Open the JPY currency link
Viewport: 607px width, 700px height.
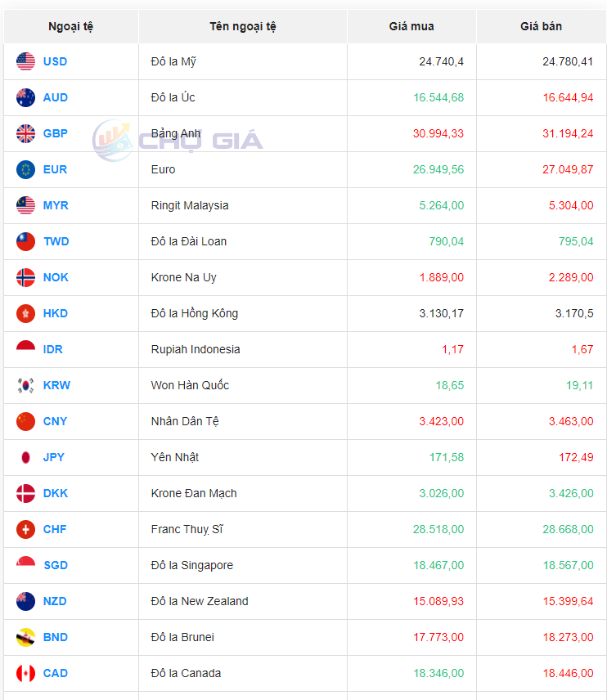(53, 457)
